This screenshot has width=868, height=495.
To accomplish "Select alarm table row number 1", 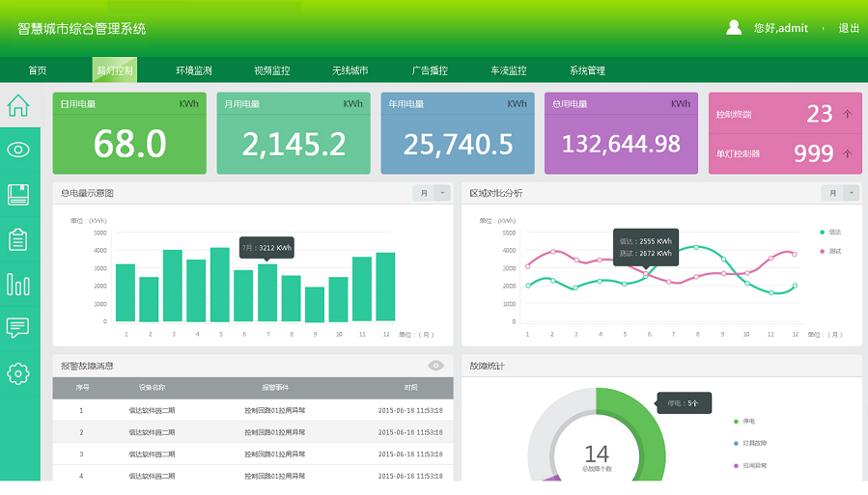I will click(x=253, y=410).
